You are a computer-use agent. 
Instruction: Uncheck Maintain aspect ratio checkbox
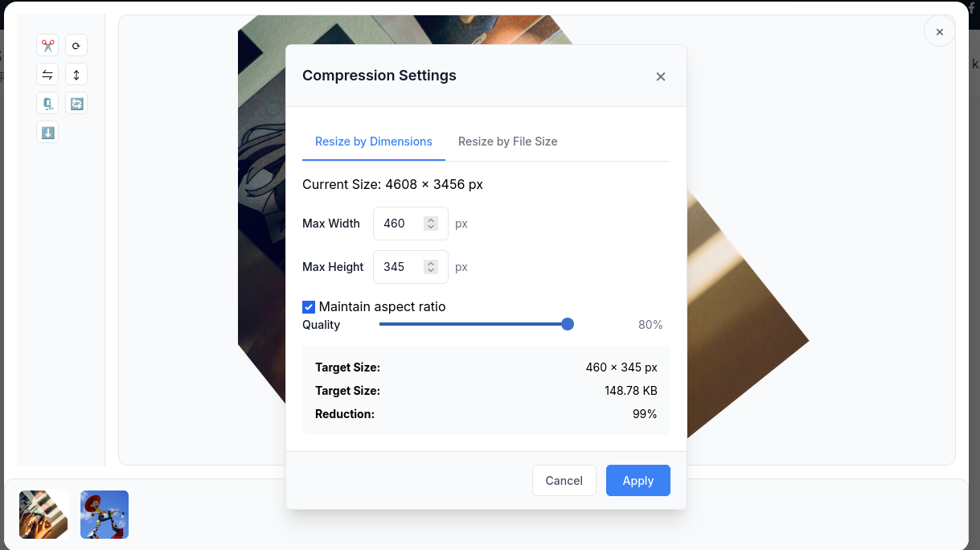[309, 307]
